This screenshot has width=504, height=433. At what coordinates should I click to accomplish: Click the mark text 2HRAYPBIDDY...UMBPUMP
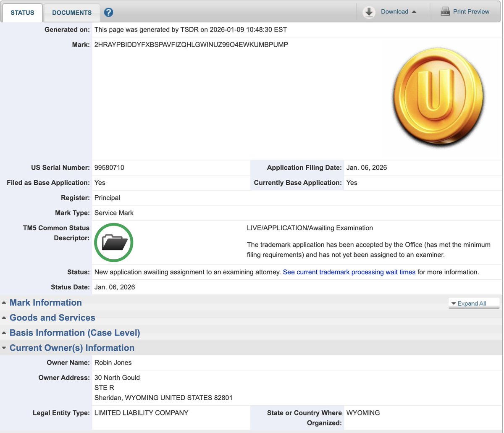pyautogui.click(x=192, y=45)
